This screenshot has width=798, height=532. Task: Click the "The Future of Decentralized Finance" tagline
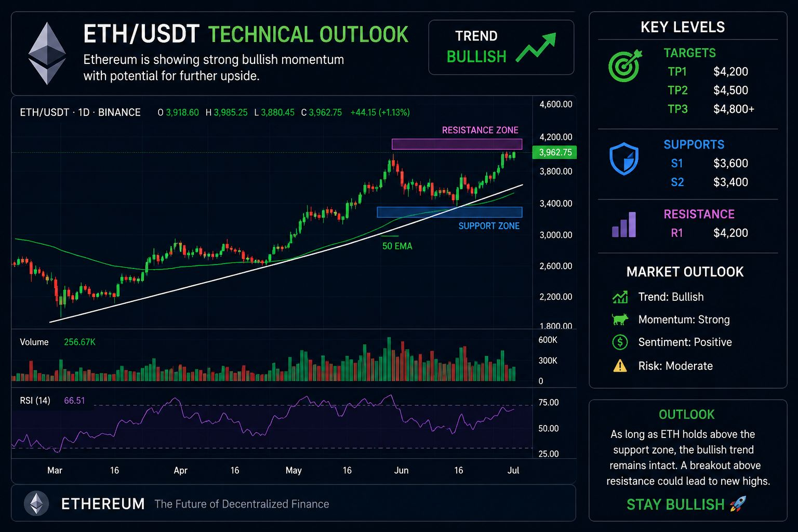coord(242,504)
